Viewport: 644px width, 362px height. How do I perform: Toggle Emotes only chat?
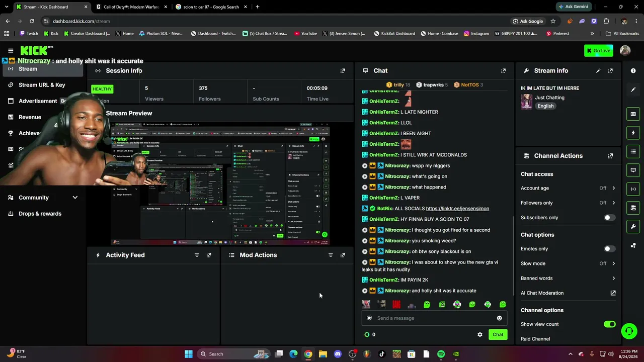609,249
